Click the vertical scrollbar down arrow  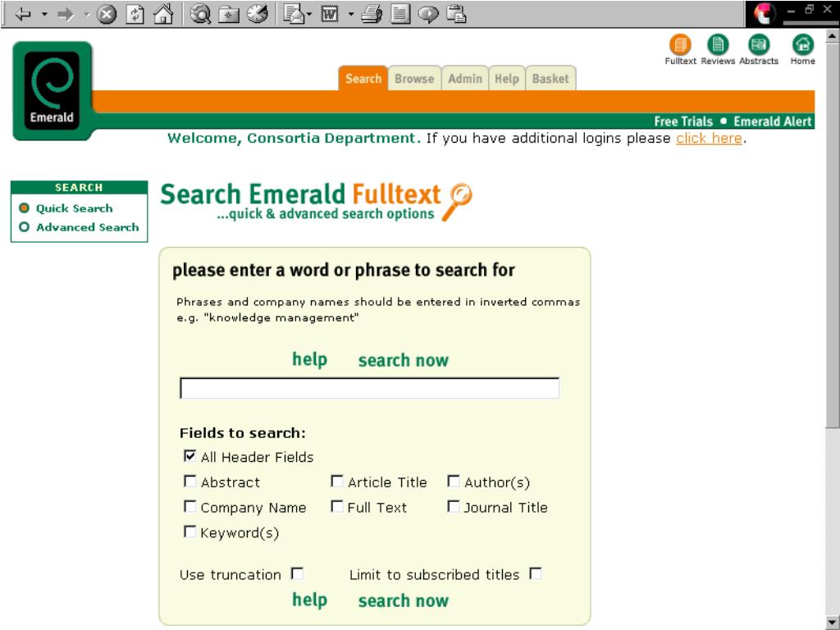832,623
